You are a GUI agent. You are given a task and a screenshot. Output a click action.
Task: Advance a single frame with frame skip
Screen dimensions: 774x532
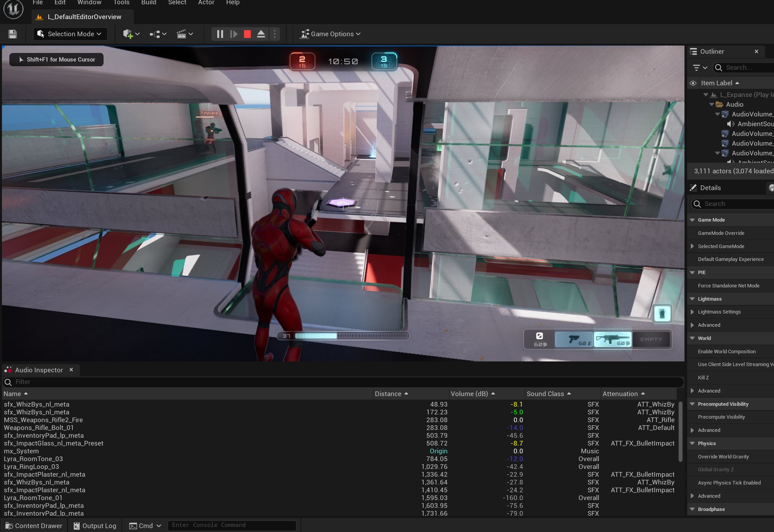(x=234, y=34)
